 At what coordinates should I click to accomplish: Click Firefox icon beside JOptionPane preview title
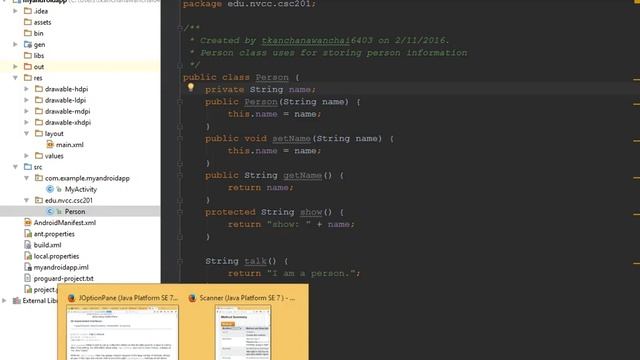point(71,298)
